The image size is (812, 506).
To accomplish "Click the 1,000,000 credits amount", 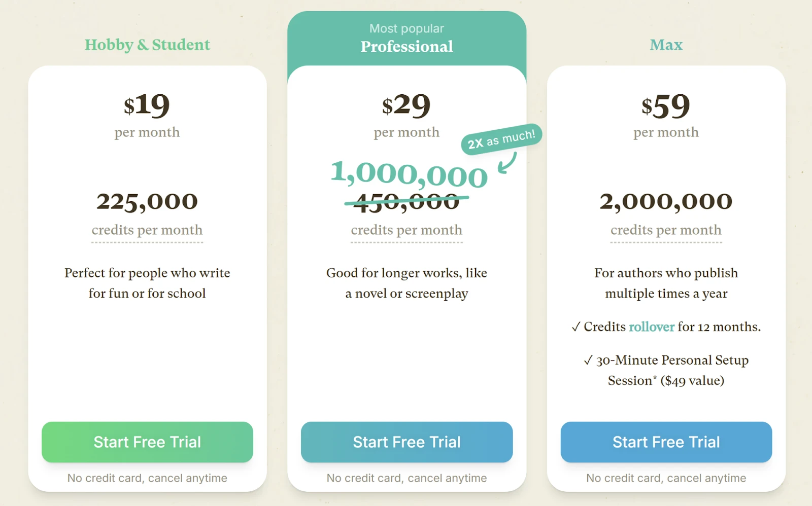I will pos(409,173).
